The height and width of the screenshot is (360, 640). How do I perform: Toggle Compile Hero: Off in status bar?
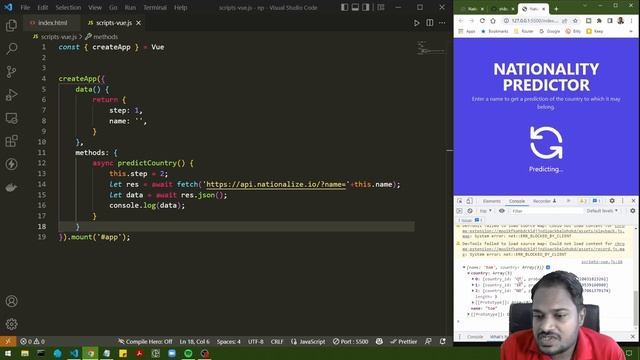coord(145,341)
